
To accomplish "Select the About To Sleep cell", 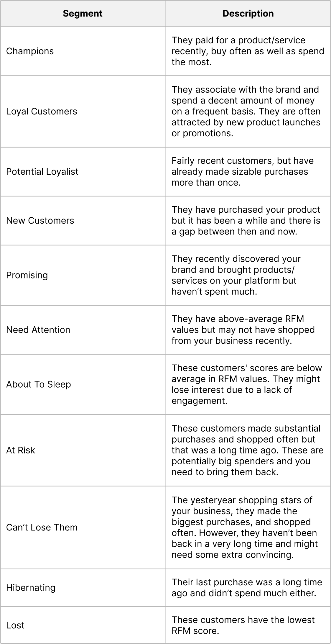I will click(38, 384).
